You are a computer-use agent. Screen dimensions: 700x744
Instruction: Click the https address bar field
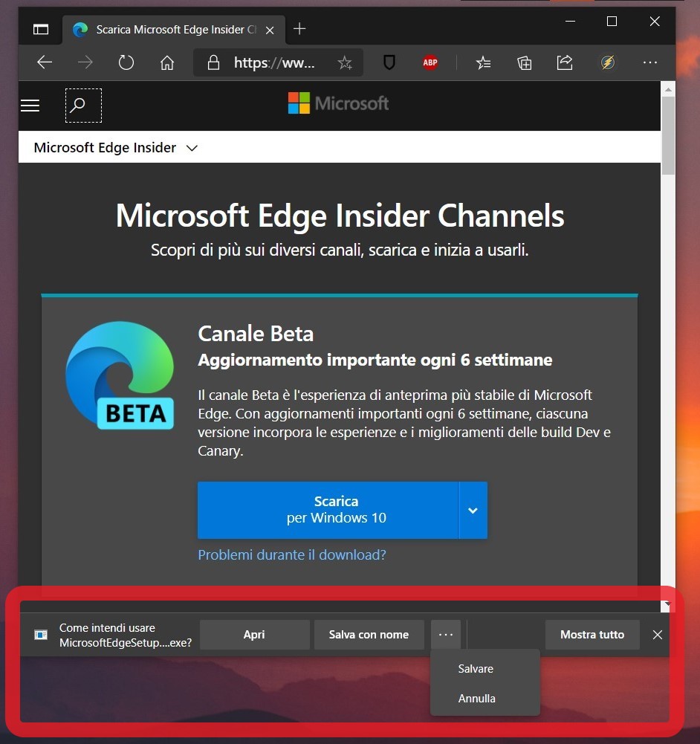coord(278,62)
